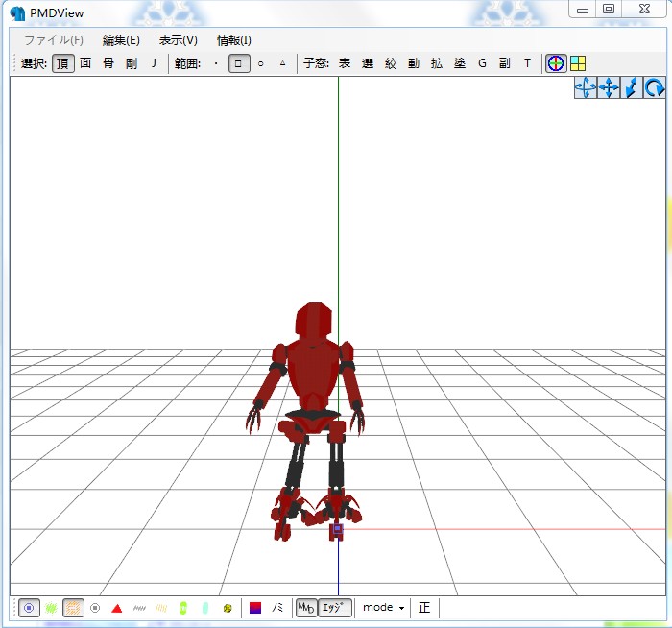The image size is (672, 628).
Task: Open the 絞 filter sub-window
Action: [x=391, y=63]
